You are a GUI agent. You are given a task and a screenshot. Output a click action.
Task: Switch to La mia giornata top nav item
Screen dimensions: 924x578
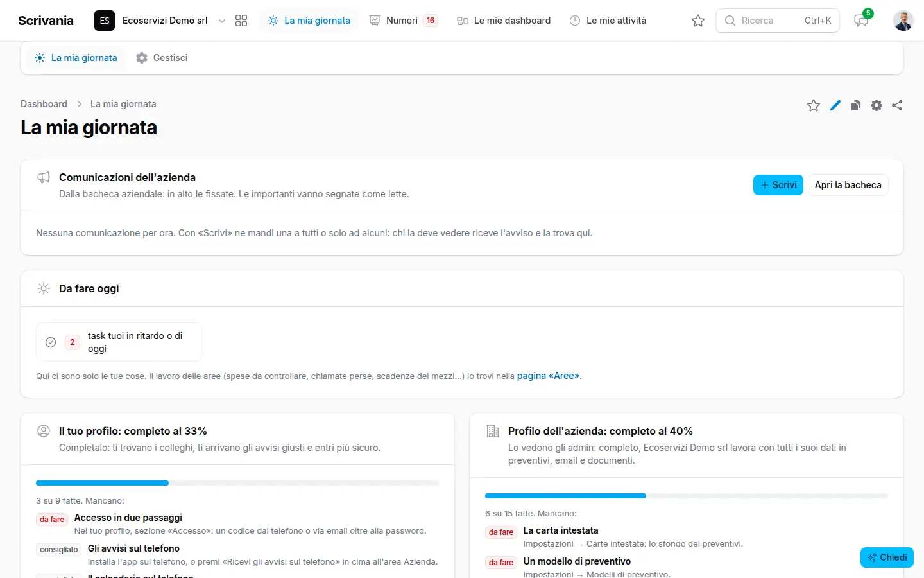(309, 21)
